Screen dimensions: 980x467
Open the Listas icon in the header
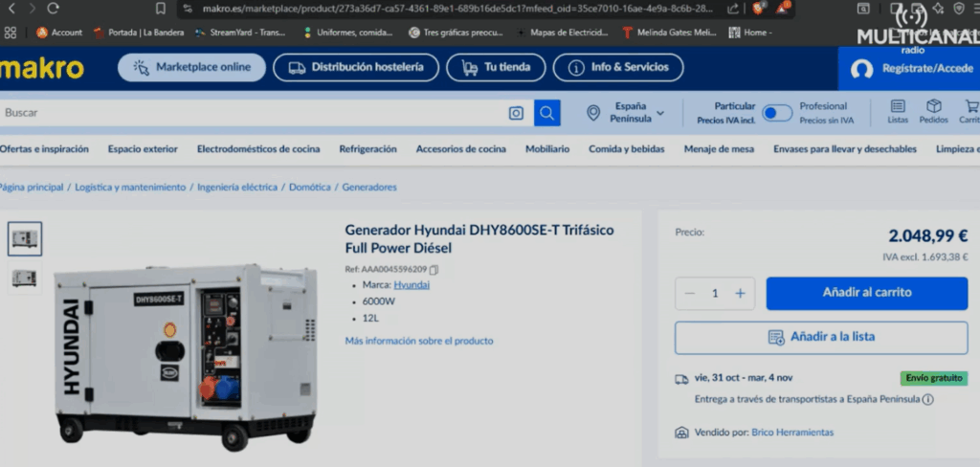point(898,112)
